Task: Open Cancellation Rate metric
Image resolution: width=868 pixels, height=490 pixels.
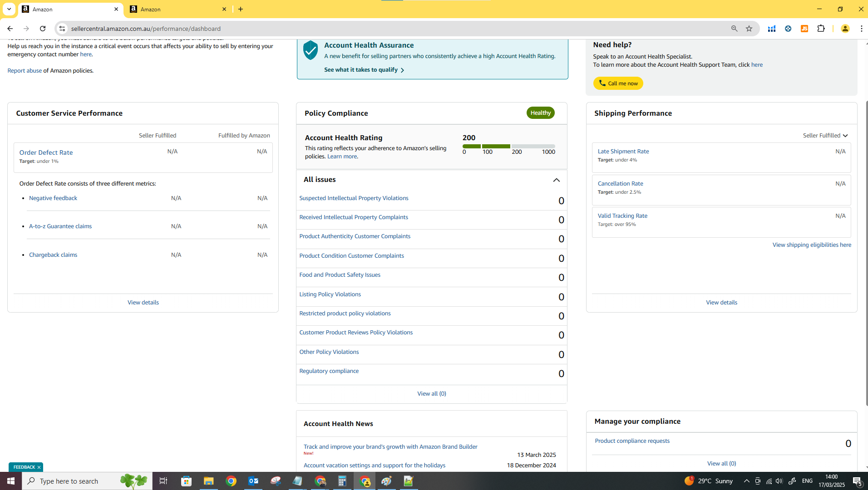Action: [x=620, y=184]
